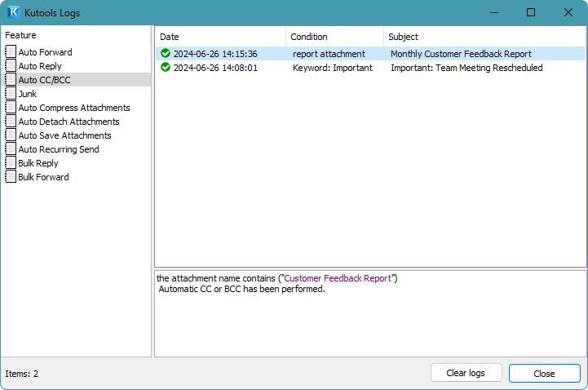This screenshot has height=390, width=588.
Task: Click the 'Monthly Customer Feedback Report' subject
Action: click(461, 54)
